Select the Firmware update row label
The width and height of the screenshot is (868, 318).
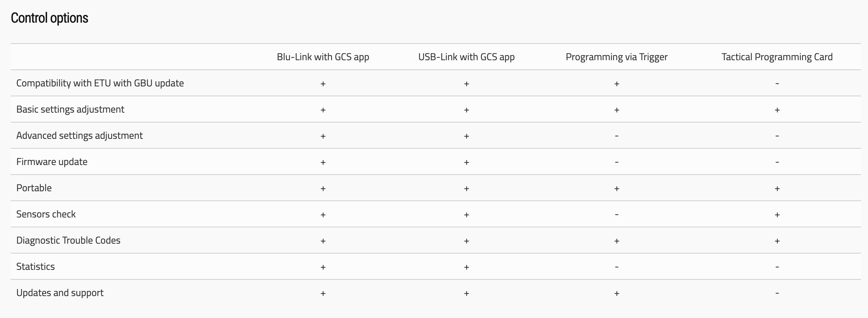click(x=52, y=162)
